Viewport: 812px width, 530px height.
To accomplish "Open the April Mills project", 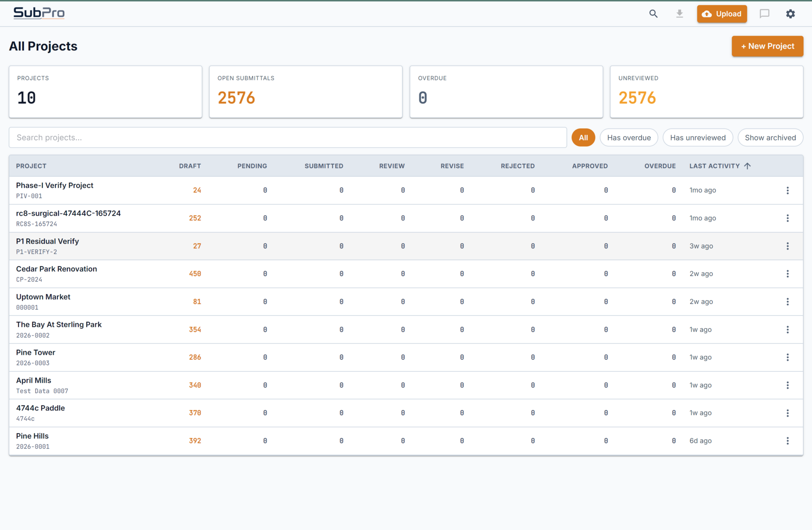I will [33, 380].
